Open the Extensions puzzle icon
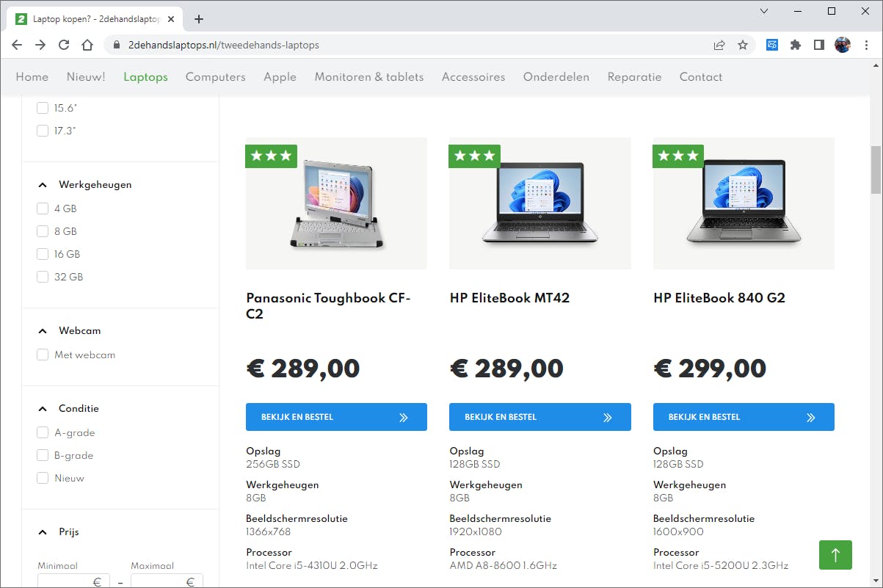 click(795, 45)
